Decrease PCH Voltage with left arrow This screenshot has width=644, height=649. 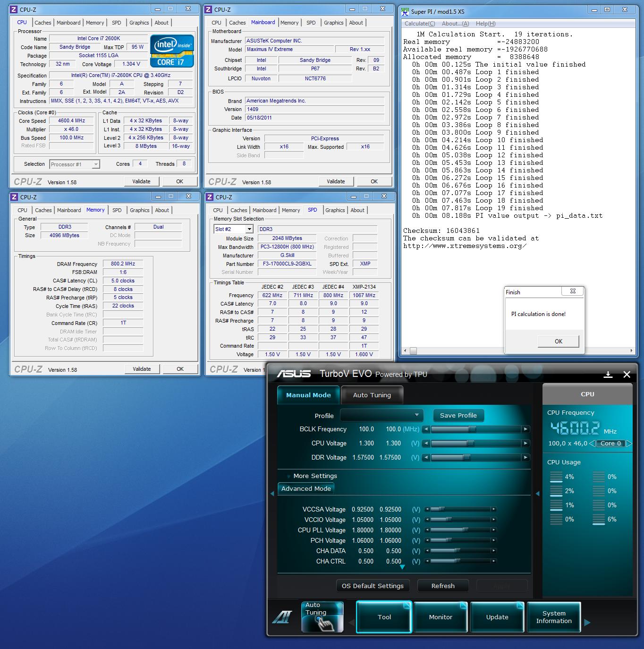(x=427, y=540)
